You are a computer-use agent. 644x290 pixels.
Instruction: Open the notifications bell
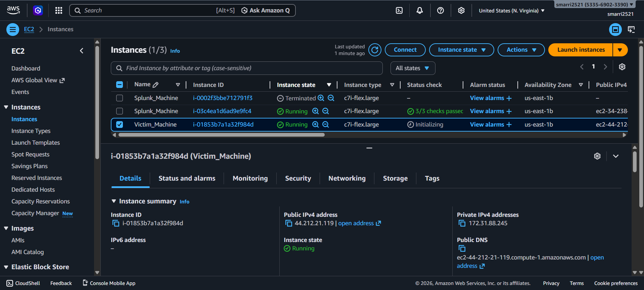pyautogui.click(x=419, y=10)
